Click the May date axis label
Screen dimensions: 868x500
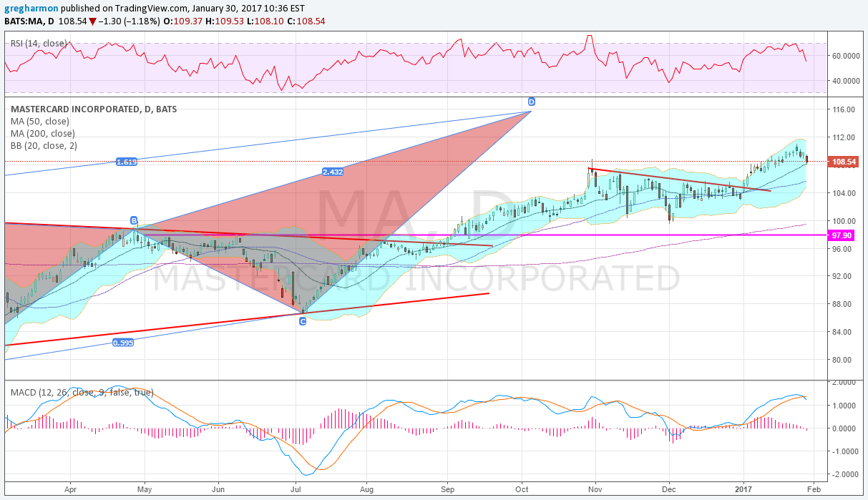coord(145,490)
